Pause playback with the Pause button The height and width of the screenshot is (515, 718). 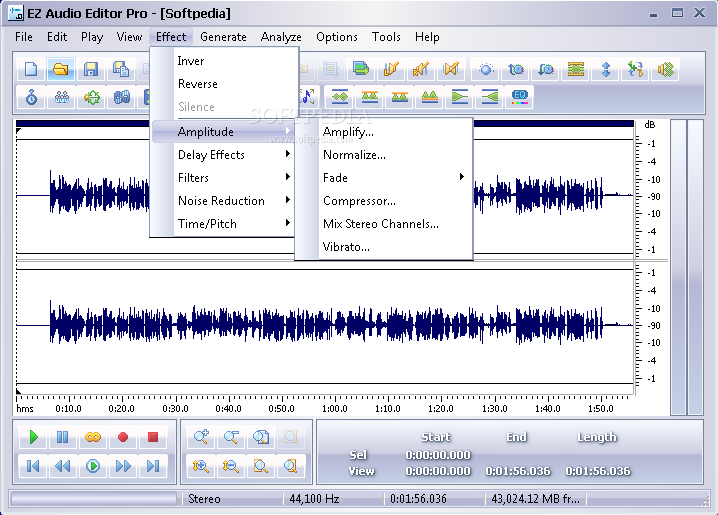[x=63, y=437]
